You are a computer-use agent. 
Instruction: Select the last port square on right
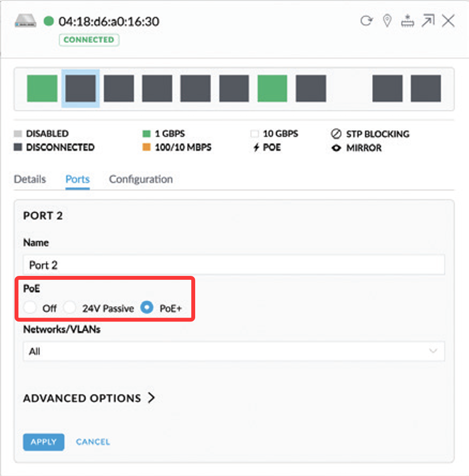(x=426, y=88)
